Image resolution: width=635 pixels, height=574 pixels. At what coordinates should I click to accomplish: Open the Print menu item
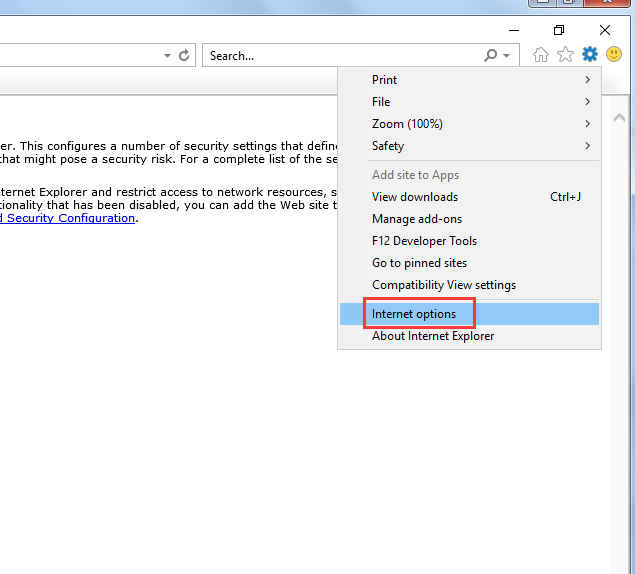(x=469, y=80)
